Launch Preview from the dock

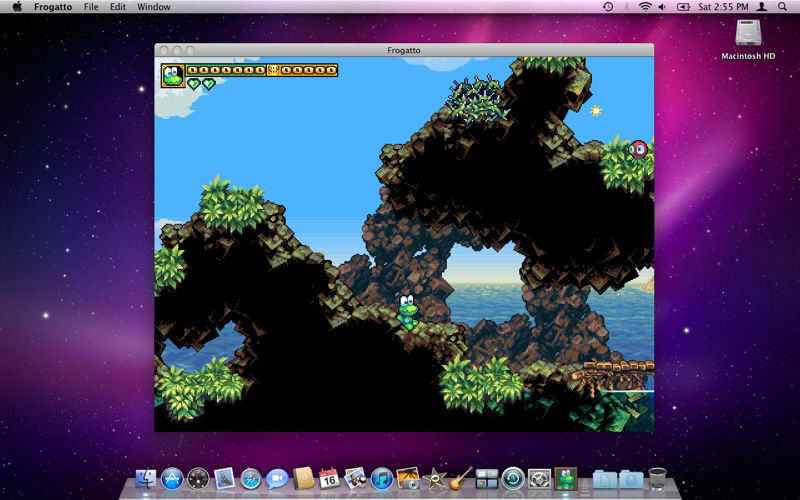coord(355,479)
